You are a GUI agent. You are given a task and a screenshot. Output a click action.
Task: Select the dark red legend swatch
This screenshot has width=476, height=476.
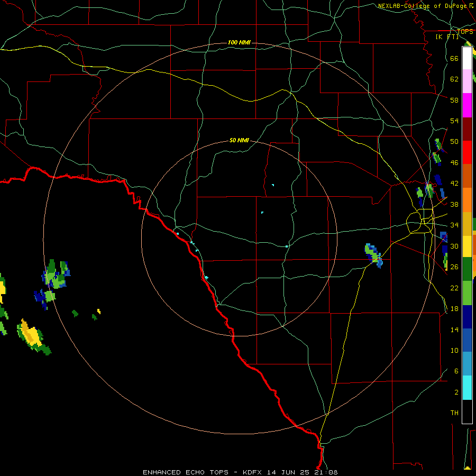point(467,129)
